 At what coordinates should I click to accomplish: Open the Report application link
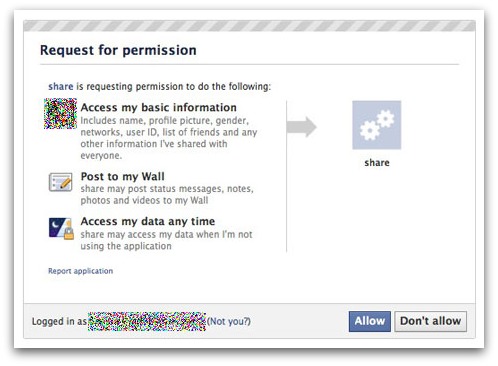tap(80, 271)
